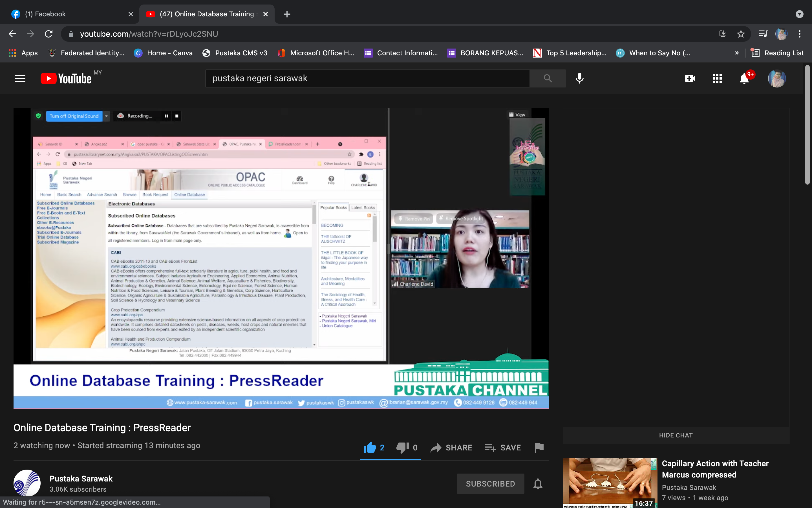Report the video with flag icon
Screen dimensions: 812x508
click(539, 448)
